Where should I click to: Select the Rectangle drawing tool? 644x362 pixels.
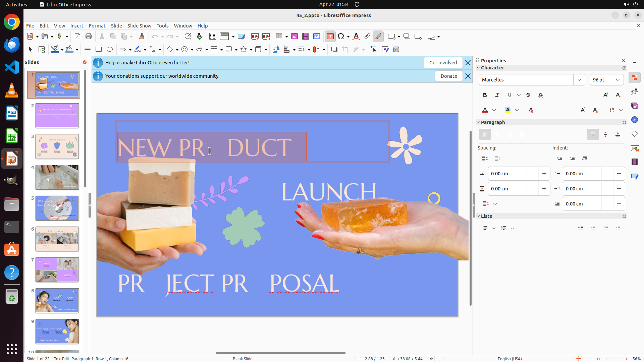pos(99,50)
